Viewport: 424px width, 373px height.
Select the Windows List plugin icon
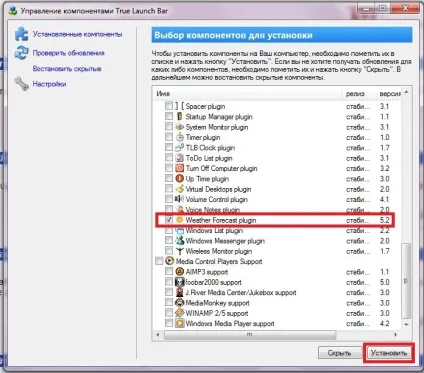tap(179, 230)
